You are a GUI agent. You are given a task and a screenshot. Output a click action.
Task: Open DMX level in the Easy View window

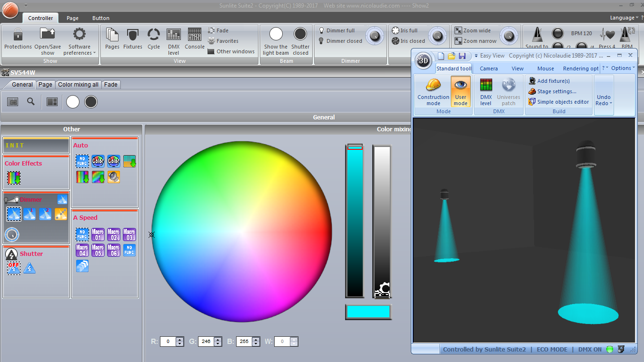click(485, 92)
